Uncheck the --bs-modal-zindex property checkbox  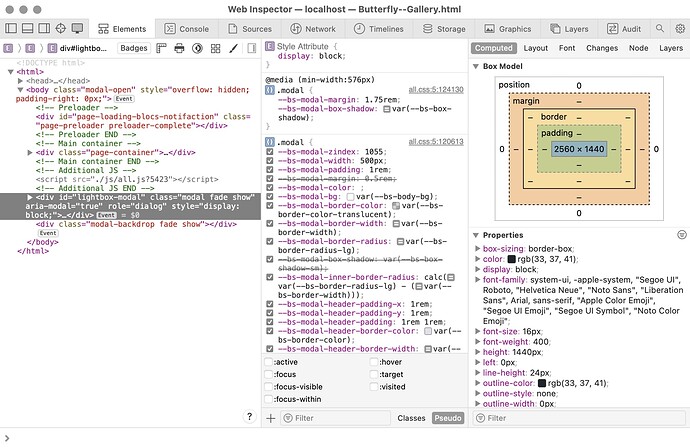270,152
